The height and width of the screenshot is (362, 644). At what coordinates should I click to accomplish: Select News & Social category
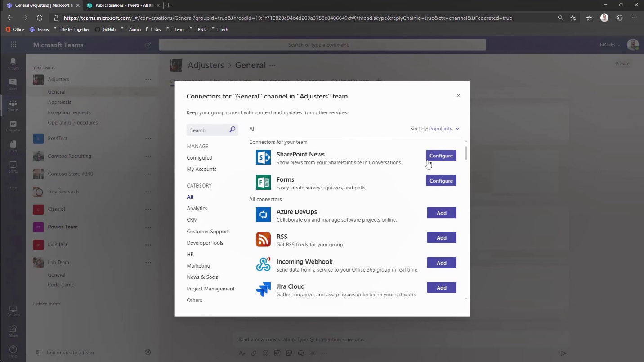point(203,277)
